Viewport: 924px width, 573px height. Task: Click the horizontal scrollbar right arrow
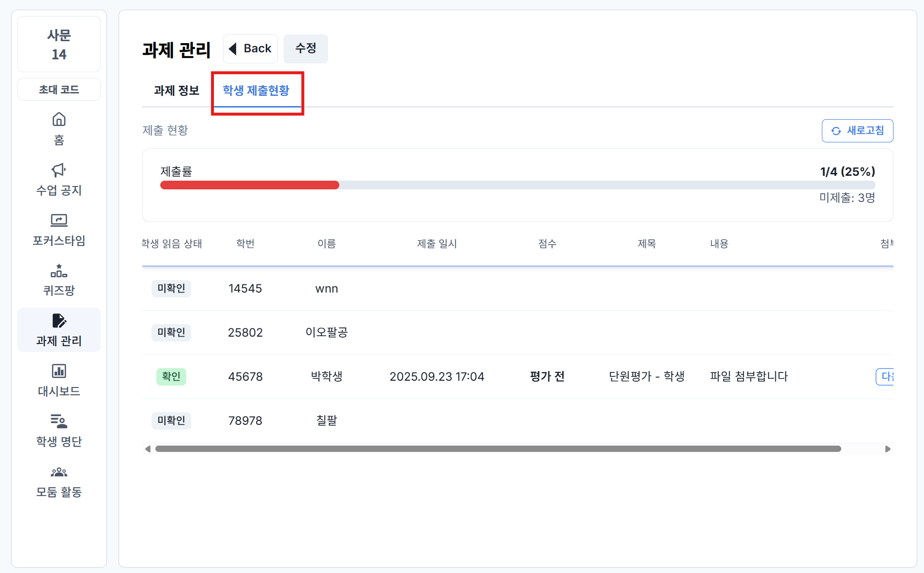click(x=887, y=449)
